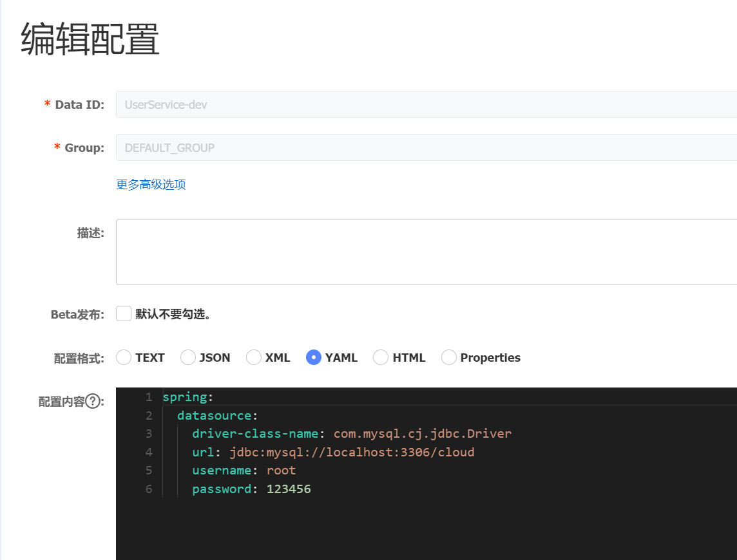Viewport: 737px width, 560px height.
Task: Click the 'driver-class-name' key in editor
Action: [255, 434]
